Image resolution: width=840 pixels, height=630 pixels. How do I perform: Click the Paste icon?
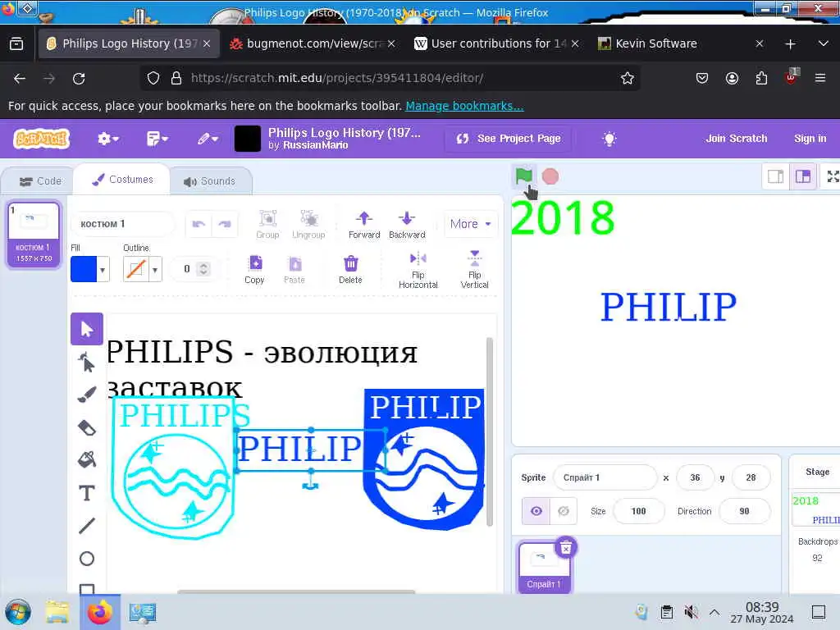pyautogui.click(x=294, y=269)
